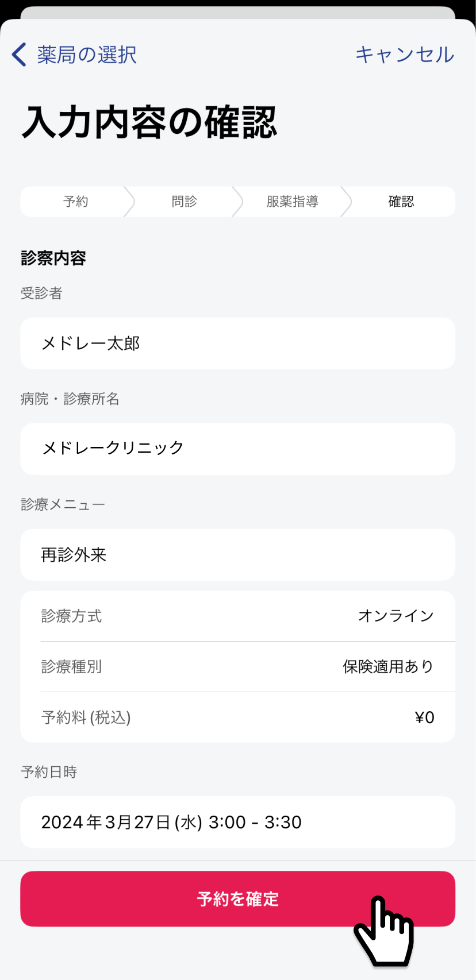The height and width of the screenshot is (980, 476).
Task: Select the 予約 step tab
Action: point(75,202)
